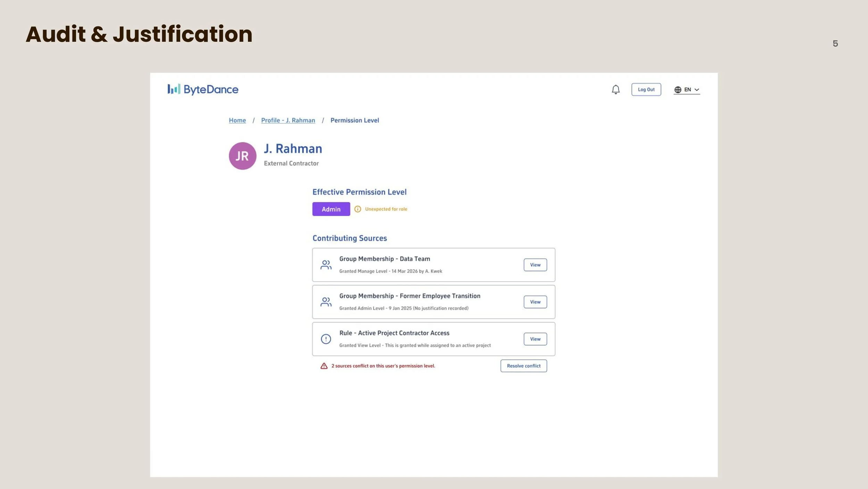Click the Audit & Justification slide title
The height and width of the screenshot is (489, 868).
pyautogui.click(x=139, y=34)
